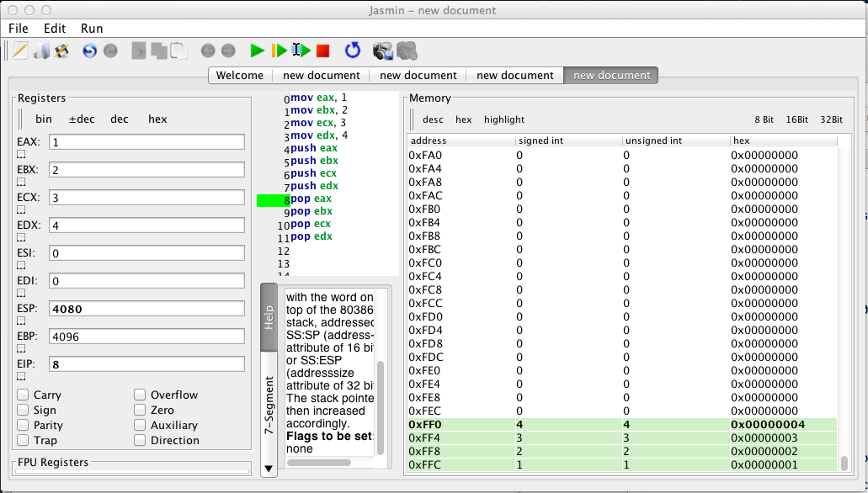868x493 pixels.
Task: Expand the small toggle below ESP register
Action: pos(22,321)
